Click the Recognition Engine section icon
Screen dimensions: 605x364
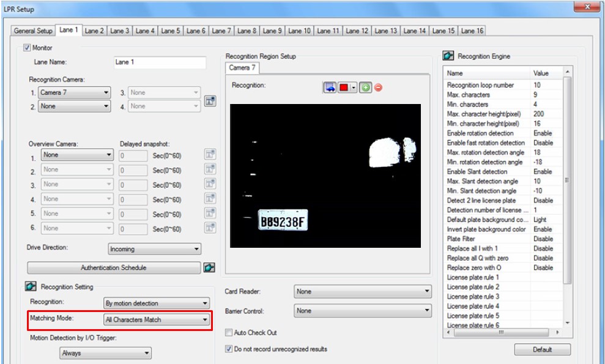448,56
